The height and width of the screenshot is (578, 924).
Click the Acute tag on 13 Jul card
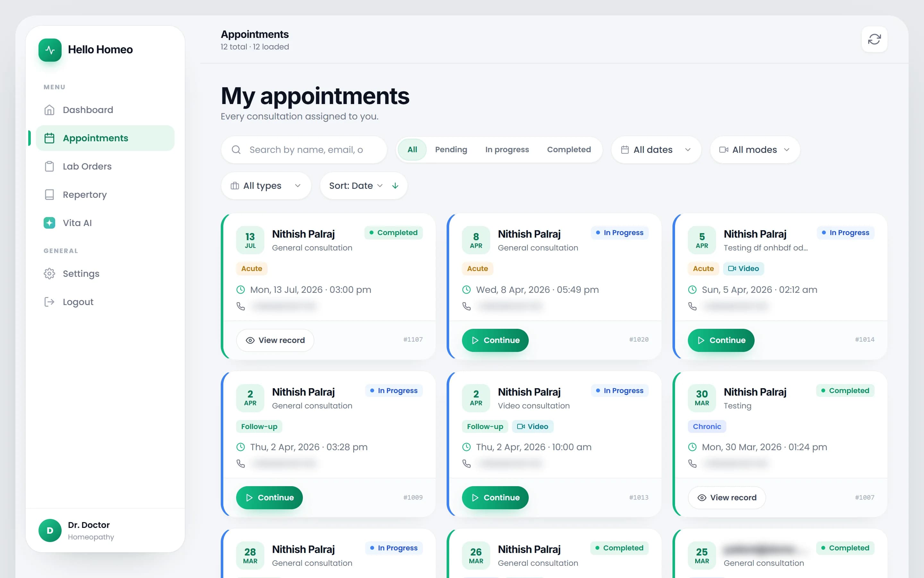(252, 269)
